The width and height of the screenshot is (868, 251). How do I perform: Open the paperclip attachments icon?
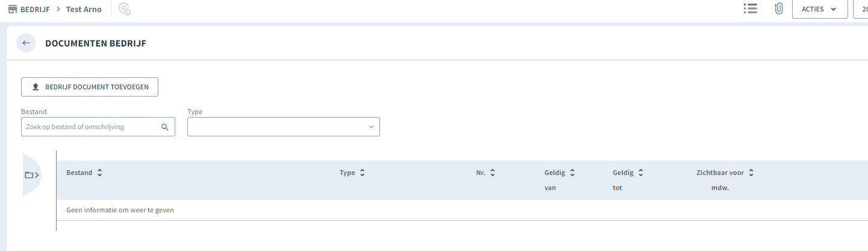(x=778, y=9)
